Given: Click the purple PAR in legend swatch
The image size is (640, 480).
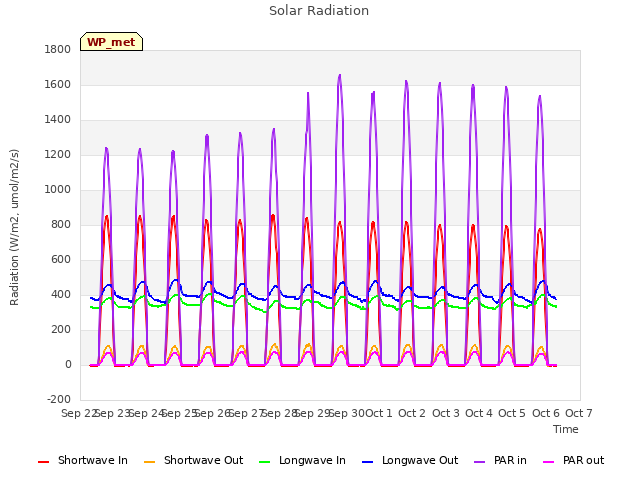Looking at the screenshot, I should pyautogui.click(x=480, y=462).
